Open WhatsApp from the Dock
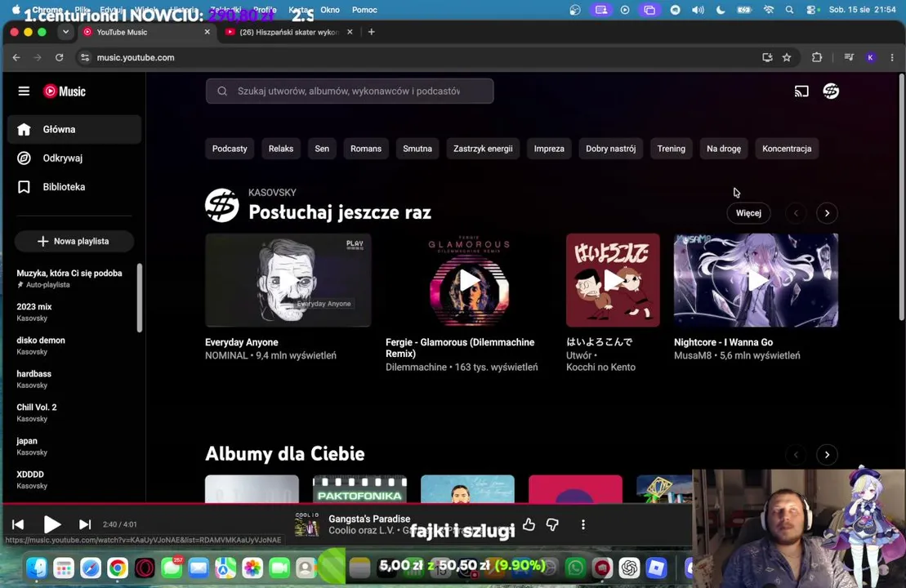The width and height of the screenshot is (906, 588). (575, 568)
